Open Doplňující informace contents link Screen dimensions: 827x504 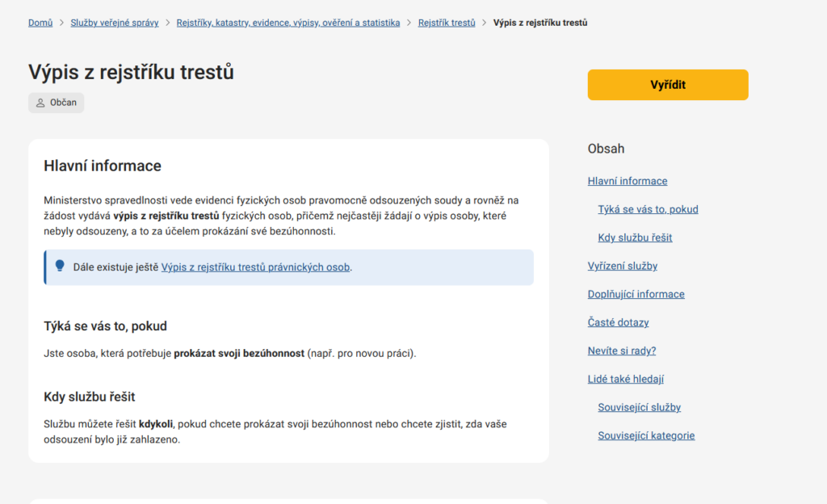coord(636,294)
